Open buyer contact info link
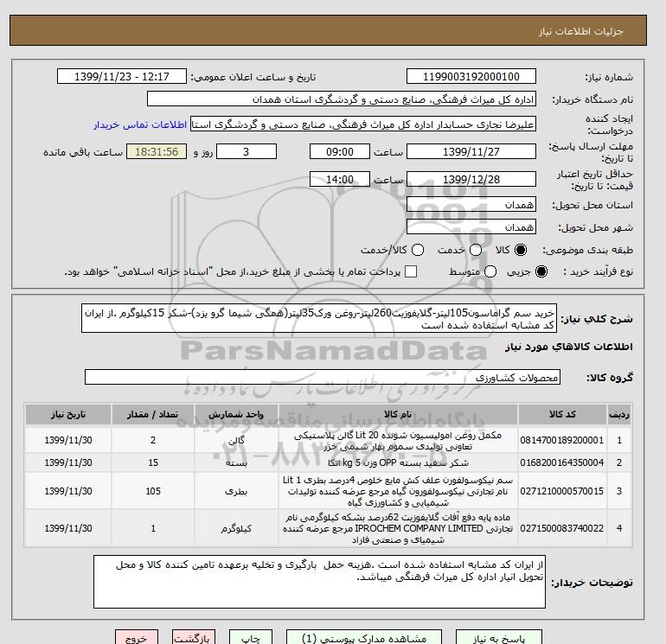The height and width of the screenshot is (644, 666). pos(140,124)
